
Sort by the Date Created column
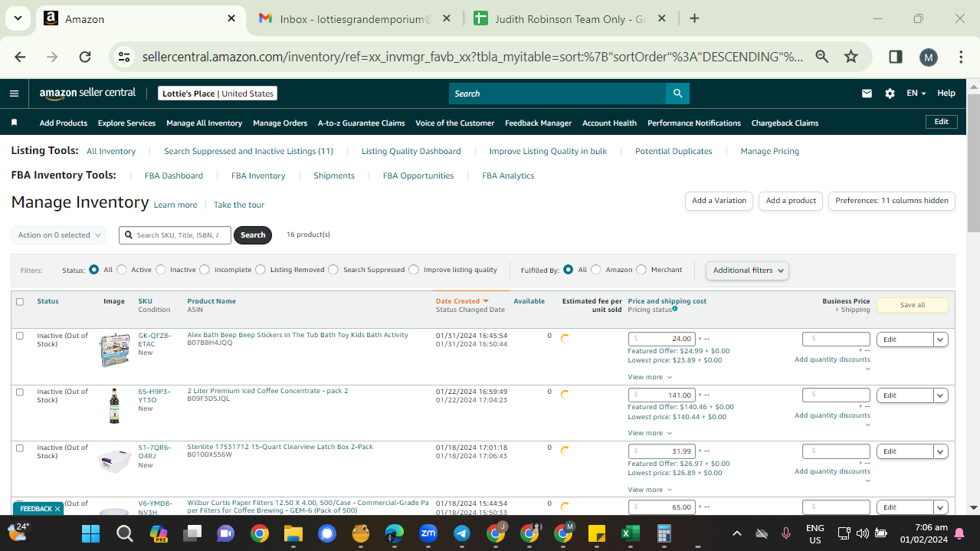coord(462,301)
